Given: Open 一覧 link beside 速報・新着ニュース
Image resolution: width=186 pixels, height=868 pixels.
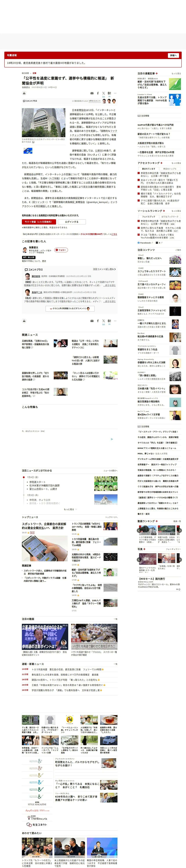Looking at the screenshot, I should tap(115, 664).
